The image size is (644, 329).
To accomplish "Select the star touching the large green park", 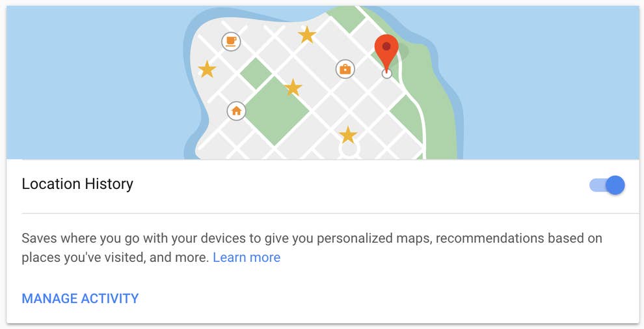I will [x=293, y=87].
